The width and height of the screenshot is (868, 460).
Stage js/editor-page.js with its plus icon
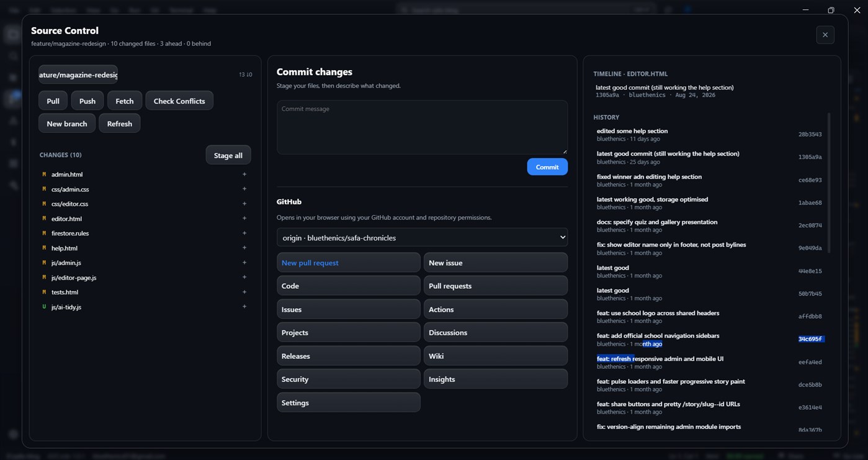coord(244,277)
